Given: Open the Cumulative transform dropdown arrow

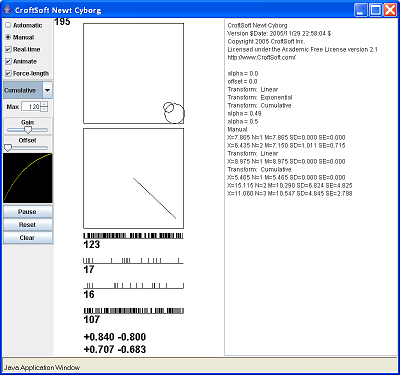Looking at the screenshot, I should pos(47,90).
